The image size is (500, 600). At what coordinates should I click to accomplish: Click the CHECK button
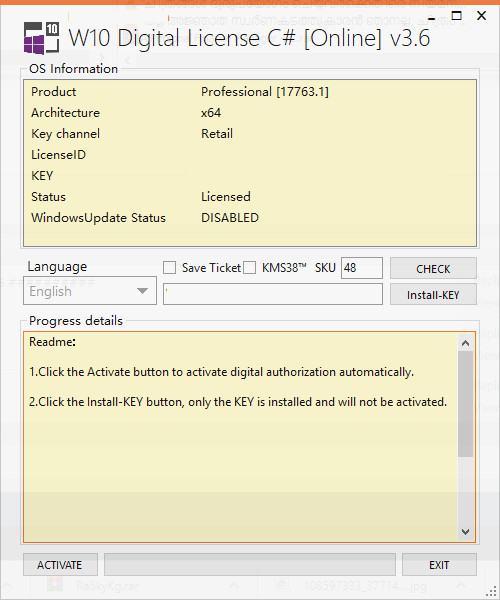coord(433,269)
